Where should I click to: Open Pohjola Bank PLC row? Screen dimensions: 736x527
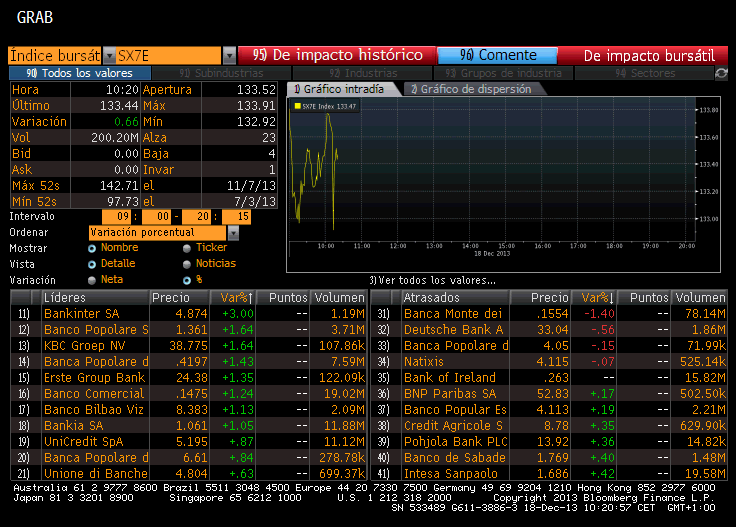pos(549,441)
